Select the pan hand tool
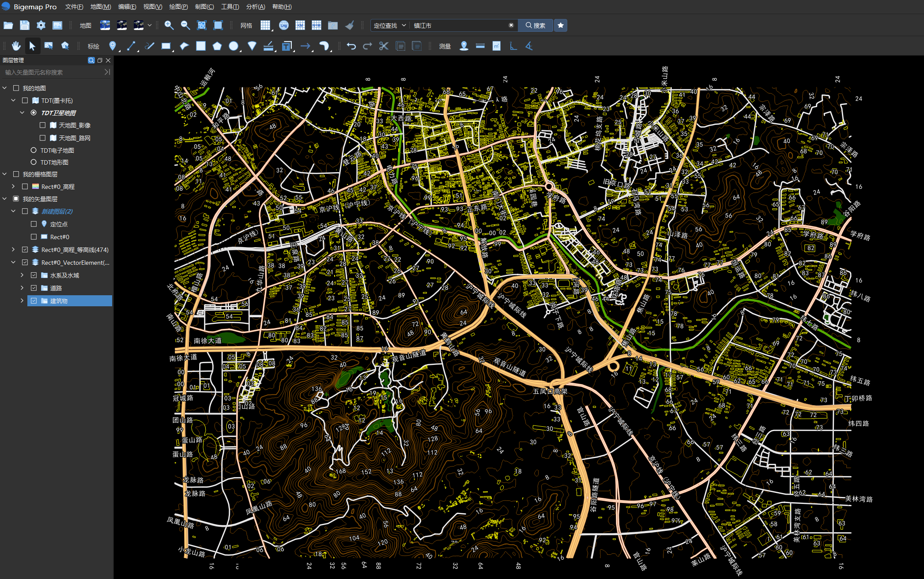The height and width of the screenshot is (579, 924). point(16,46)
